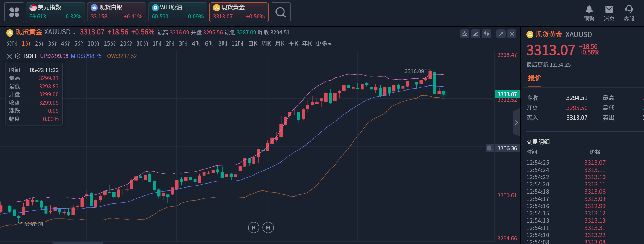The width and height of the screenshot is (644, 244).
Task: Select the 3时 timeframe
Action: (183, 43)
